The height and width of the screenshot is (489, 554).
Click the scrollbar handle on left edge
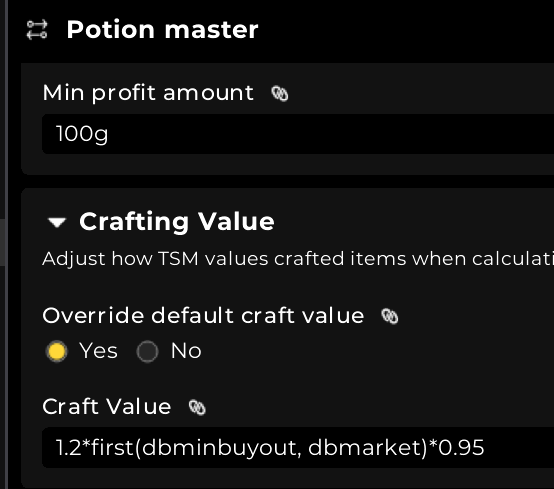pyautogui.click(x=3, y=242)
